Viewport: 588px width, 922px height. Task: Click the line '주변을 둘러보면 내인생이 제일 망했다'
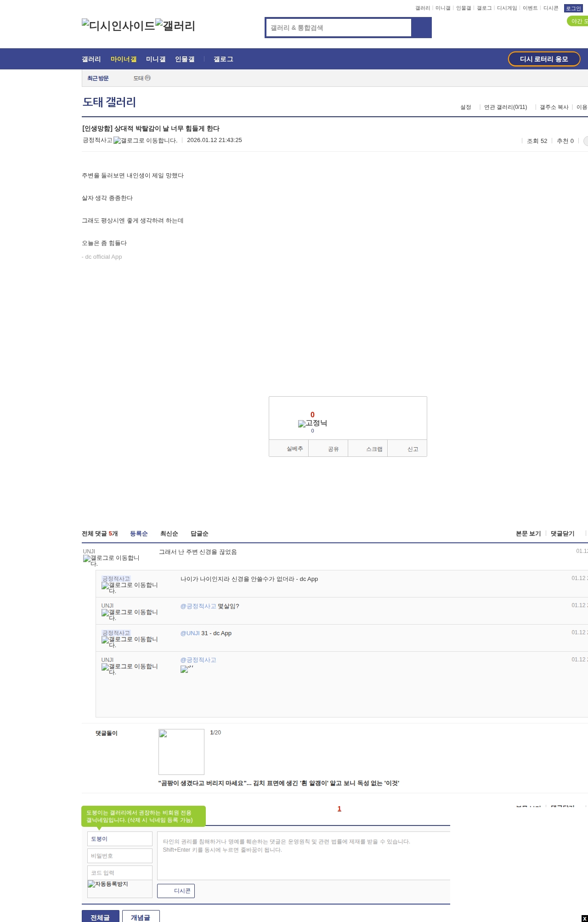pyautogui.click(x=133, y=176)
